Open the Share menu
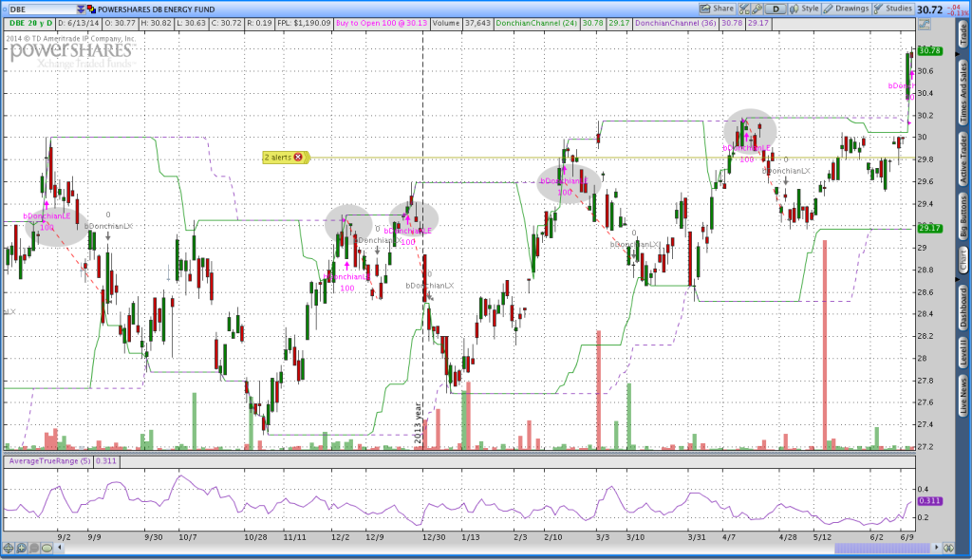This screenshot has width=972, height=560. 717,9
